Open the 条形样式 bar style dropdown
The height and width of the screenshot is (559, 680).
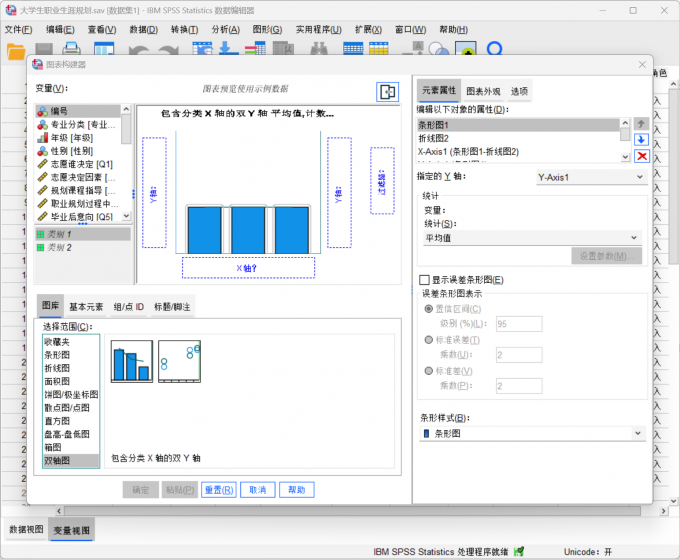[x=531, y=433]
